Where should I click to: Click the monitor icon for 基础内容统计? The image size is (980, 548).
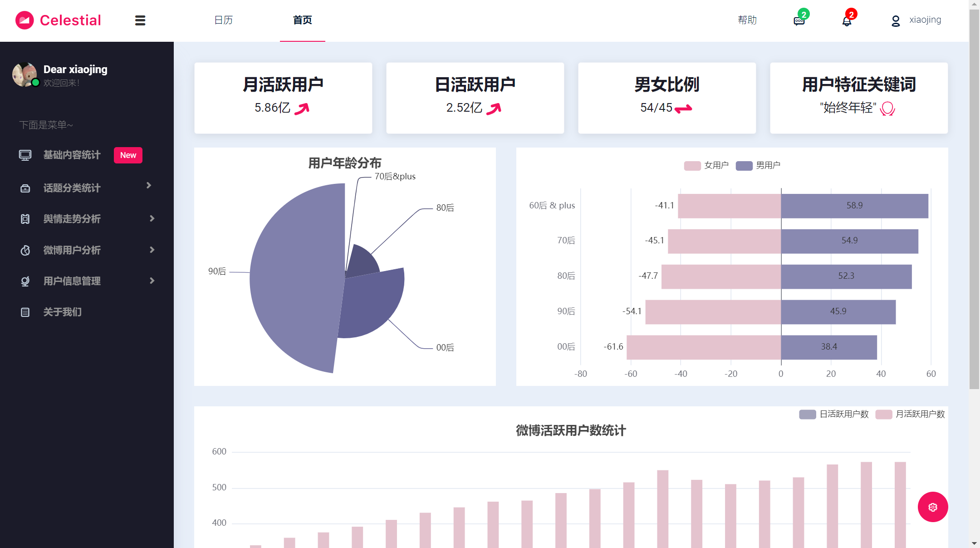[25, 155]
